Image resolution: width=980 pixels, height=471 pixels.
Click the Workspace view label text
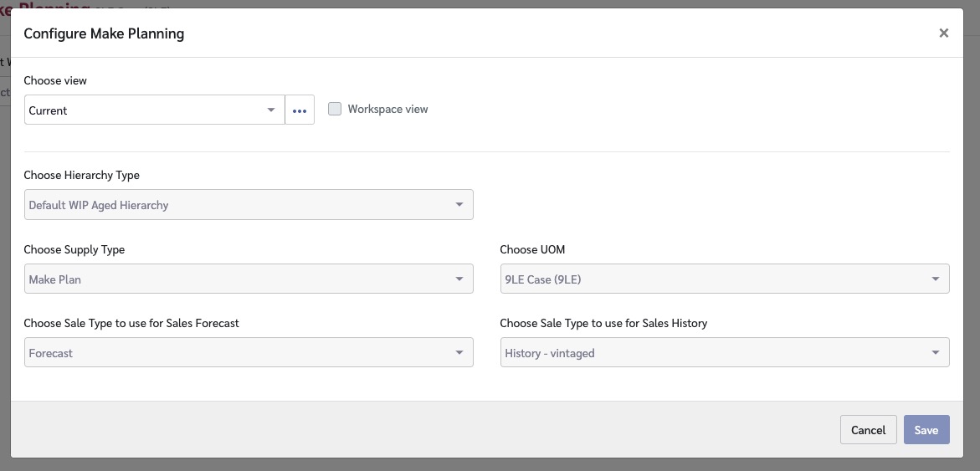[387, 110]
